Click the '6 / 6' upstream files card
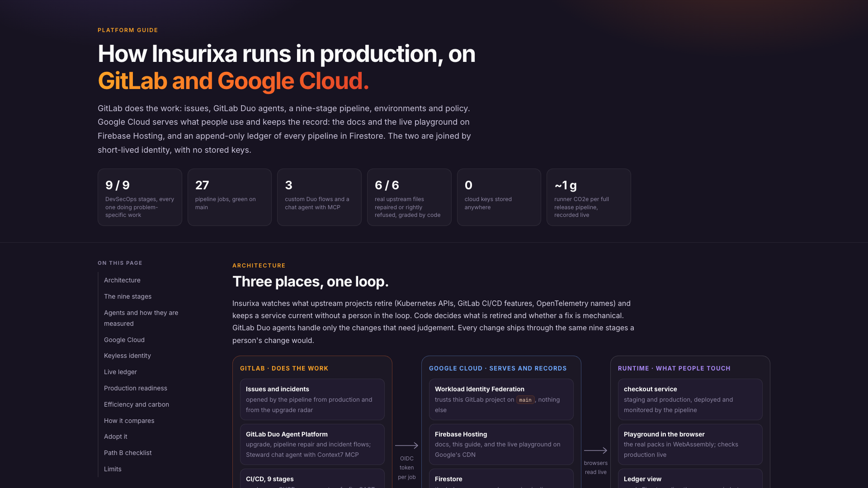868x488 pixels. tap(409, 197)
